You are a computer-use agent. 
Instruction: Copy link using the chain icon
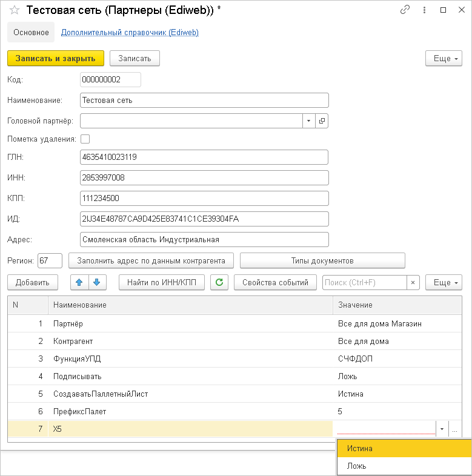405,10
